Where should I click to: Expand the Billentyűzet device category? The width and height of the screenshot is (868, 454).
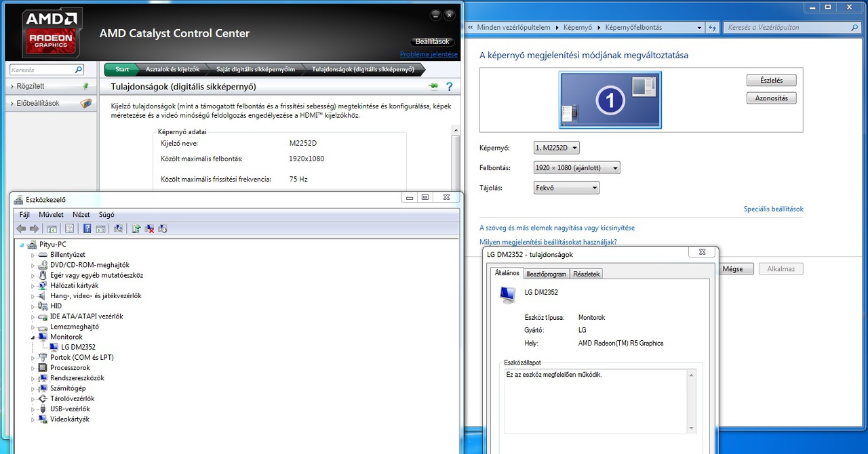point(33,255)
